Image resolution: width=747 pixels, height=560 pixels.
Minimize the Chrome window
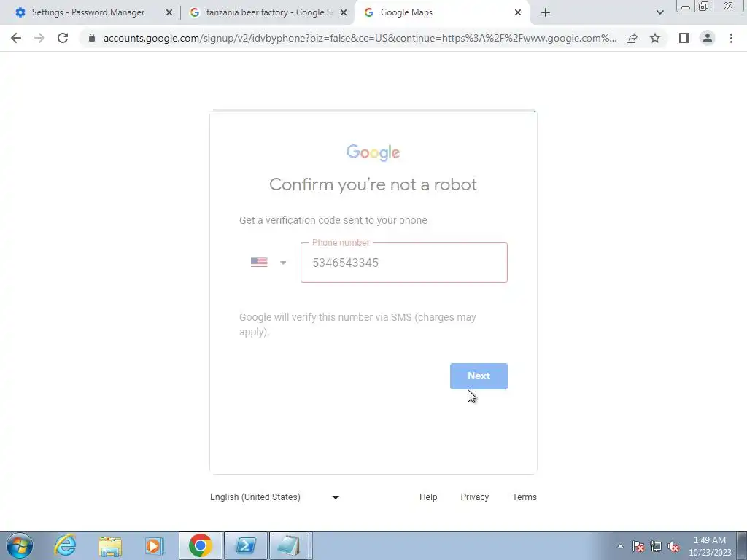tap(686, 6)
